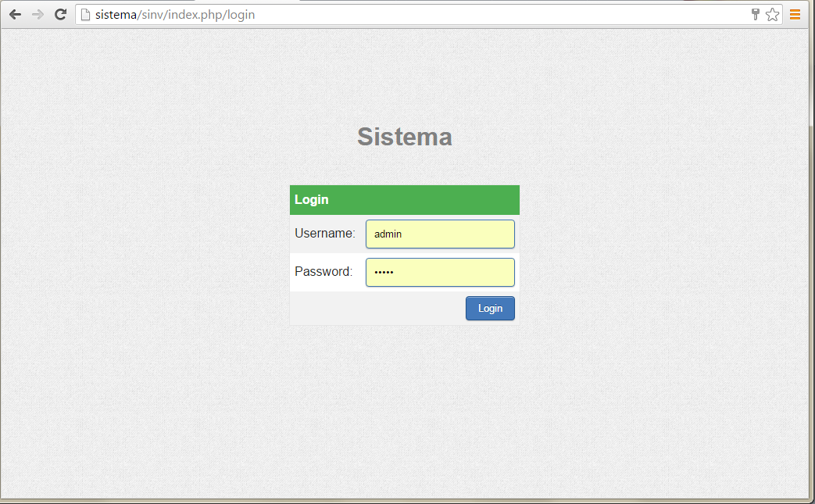Click the browser back arrow

pos(14,14)
